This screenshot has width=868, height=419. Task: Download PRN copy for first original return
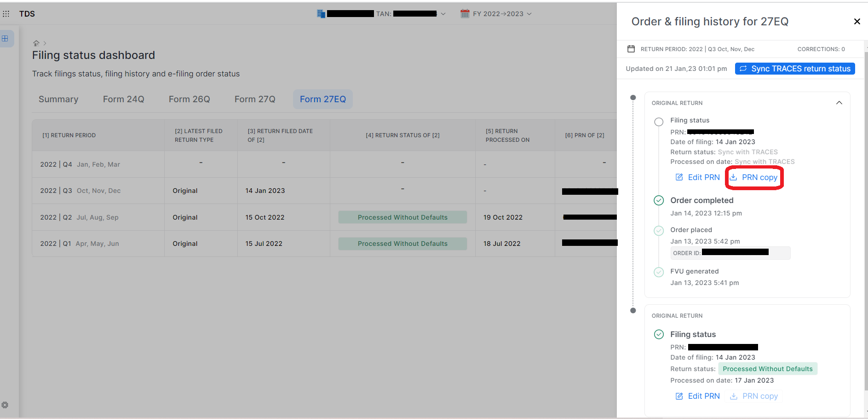tap(754, 178)
